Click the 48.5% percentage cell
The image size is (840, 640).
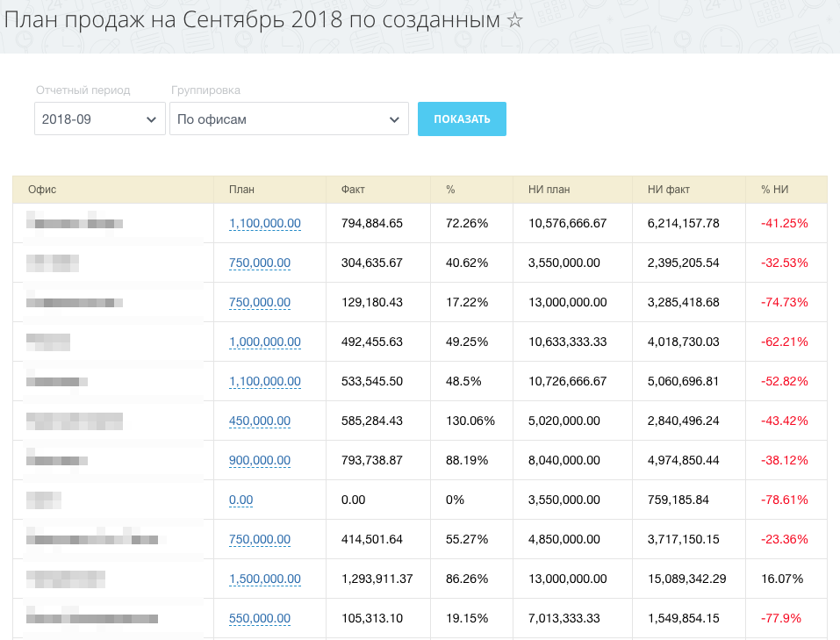[x=463, y=382]
